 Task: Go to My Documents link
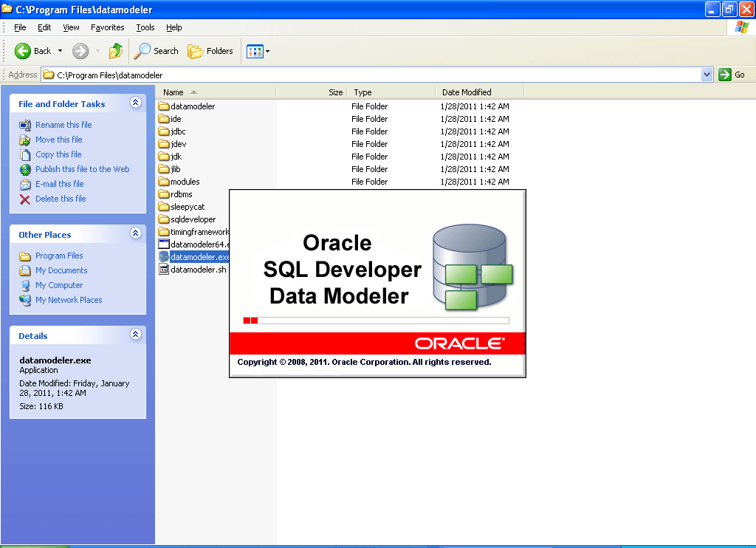(61, 270)
